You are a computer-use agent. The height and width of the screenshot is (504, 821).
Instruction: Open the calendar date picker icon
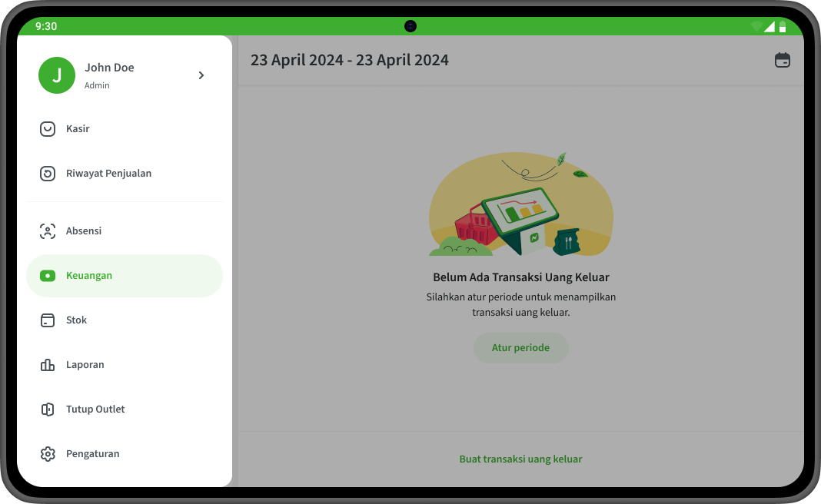coord(783,60)
